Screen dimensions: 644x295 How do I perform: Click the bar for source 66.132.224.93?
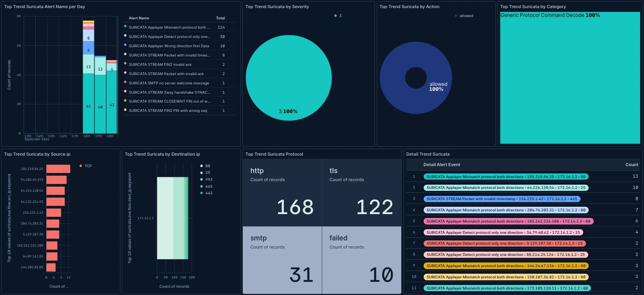(x=55, y=202)
